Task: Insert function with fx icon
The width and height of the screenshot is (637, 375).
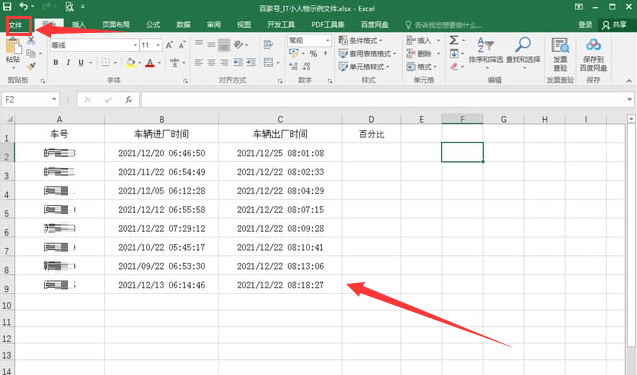Action: coord(128,100)
